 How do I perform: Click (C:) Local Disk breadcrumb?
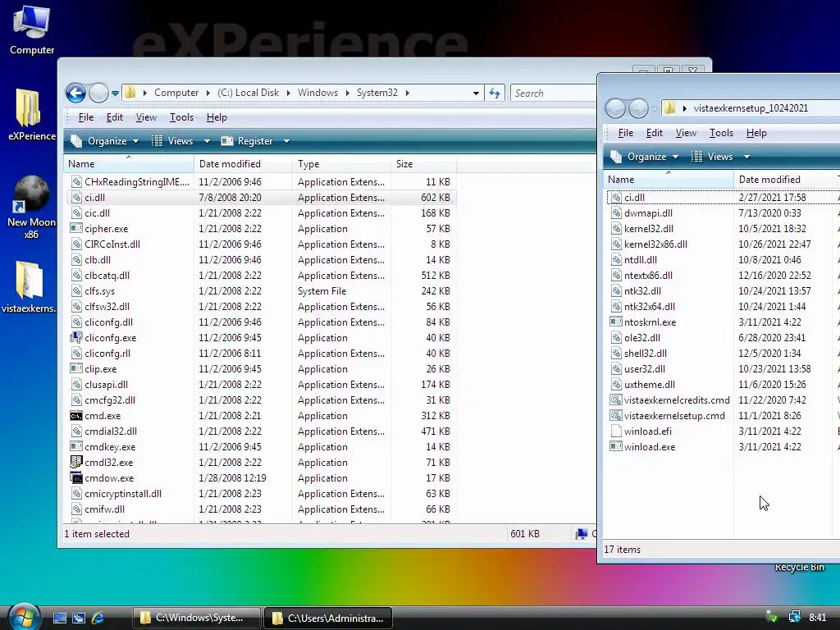click(248, 93)
